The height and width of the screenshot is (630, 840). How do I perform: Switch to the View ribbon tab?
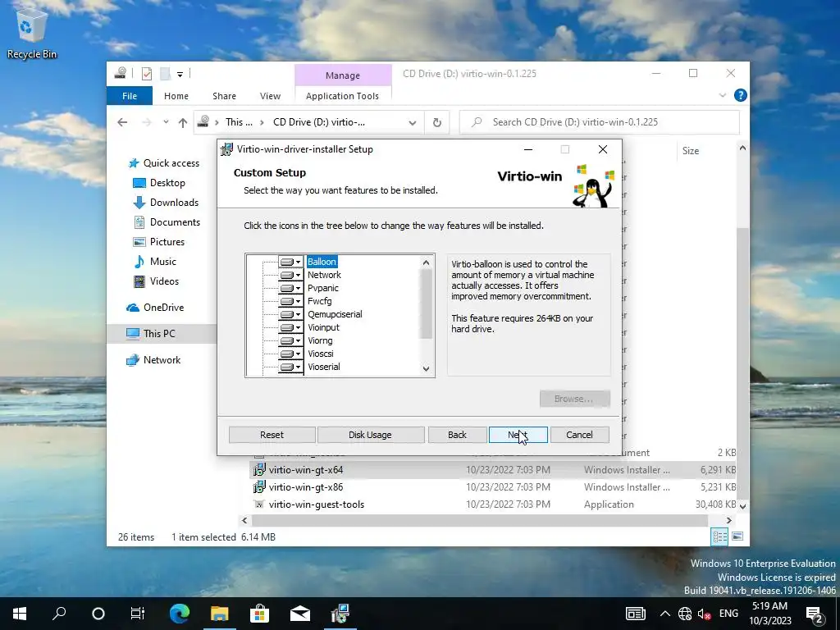(271, 96)
